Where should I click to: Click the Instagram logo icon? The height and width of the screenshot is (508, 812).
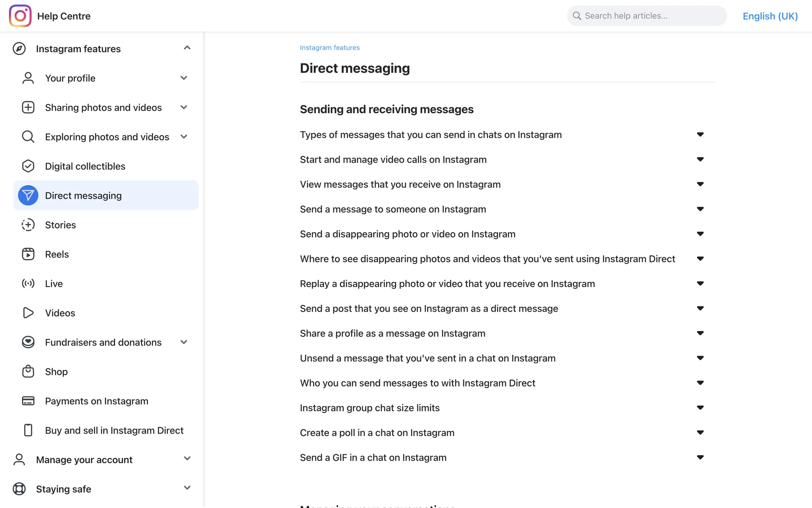tap(20, 16)
